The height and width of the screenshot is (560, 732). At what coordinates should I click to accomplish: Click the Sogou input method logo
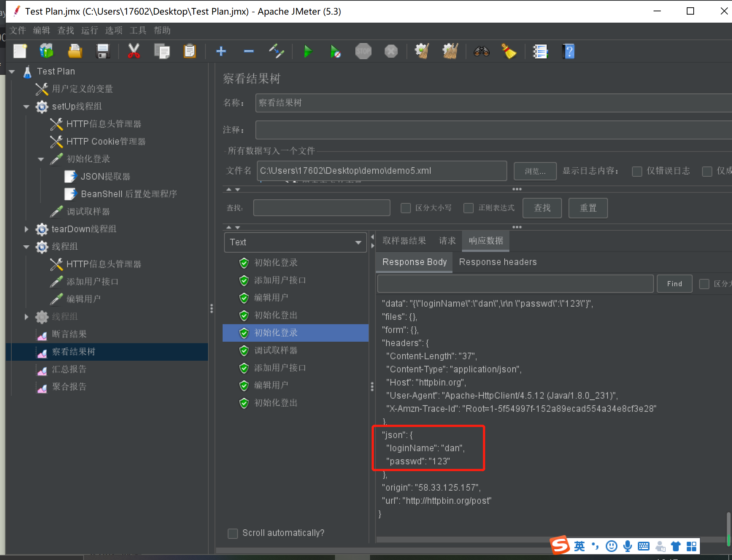(x=560, y=545)
